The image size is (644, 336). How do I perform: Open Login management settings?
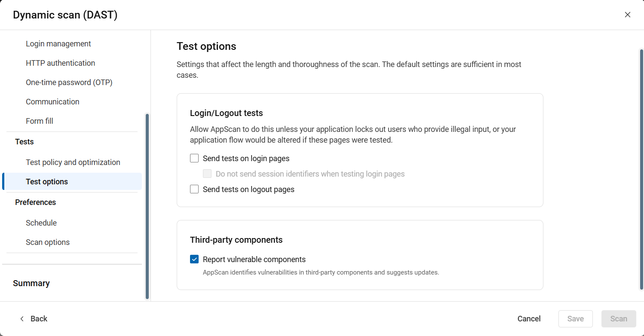[x=58, y=44]
